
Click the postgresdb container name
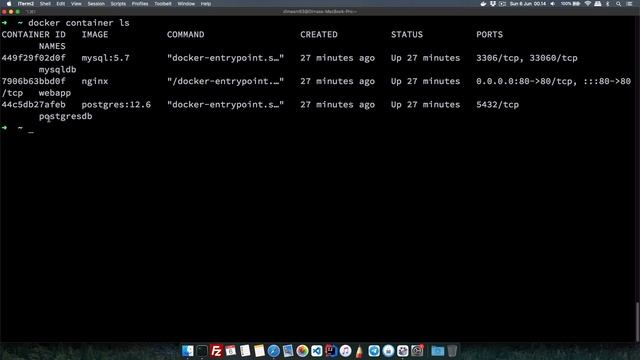click(x=65, y=116)
